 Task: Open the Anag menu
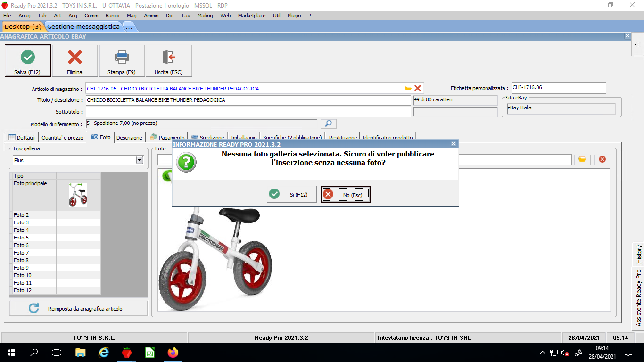click(x=25, y=16)
